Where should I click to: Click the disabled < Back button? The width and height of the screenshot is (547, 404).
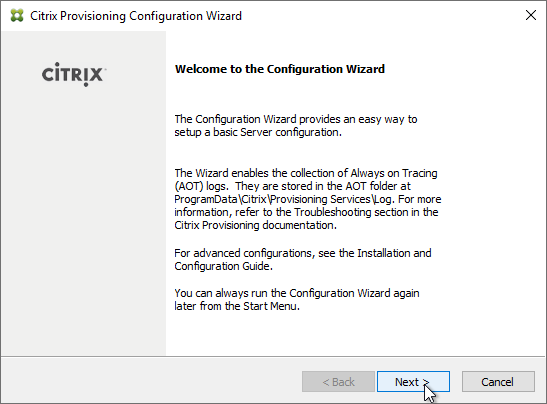pos(338,382)
